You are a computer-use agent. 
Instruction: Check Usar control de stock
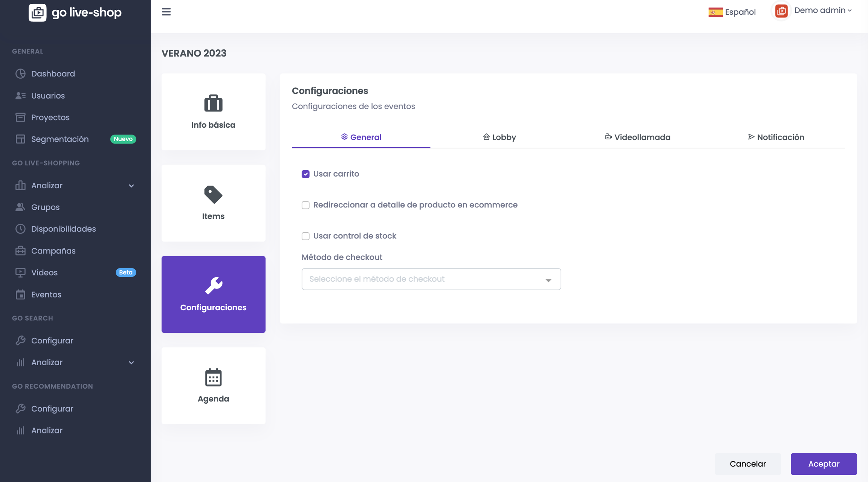pos(306,236)
